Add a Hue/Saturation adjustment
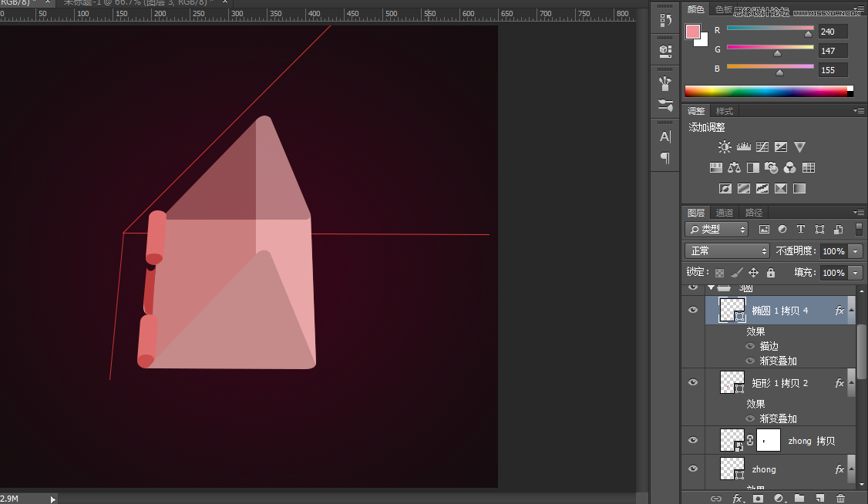868x504 pixels. point(716,167)
